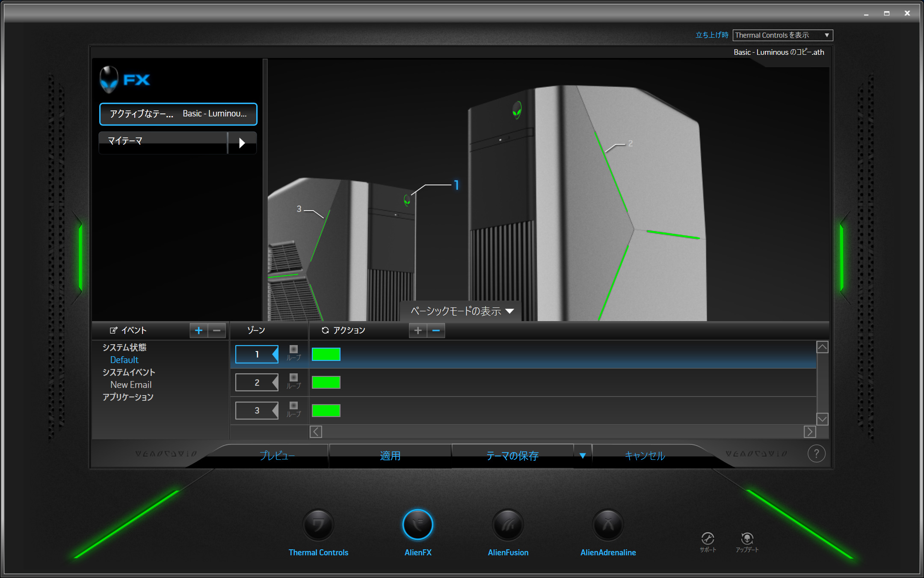Click the Support wrench icon
The height and width of the screenshot is (578, 924).
tap(708, 538)
